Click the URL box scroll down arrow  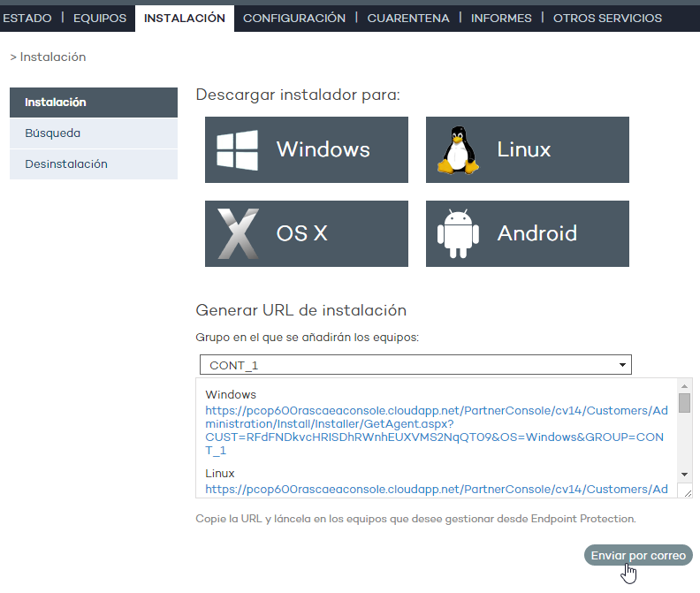[684, 475]
